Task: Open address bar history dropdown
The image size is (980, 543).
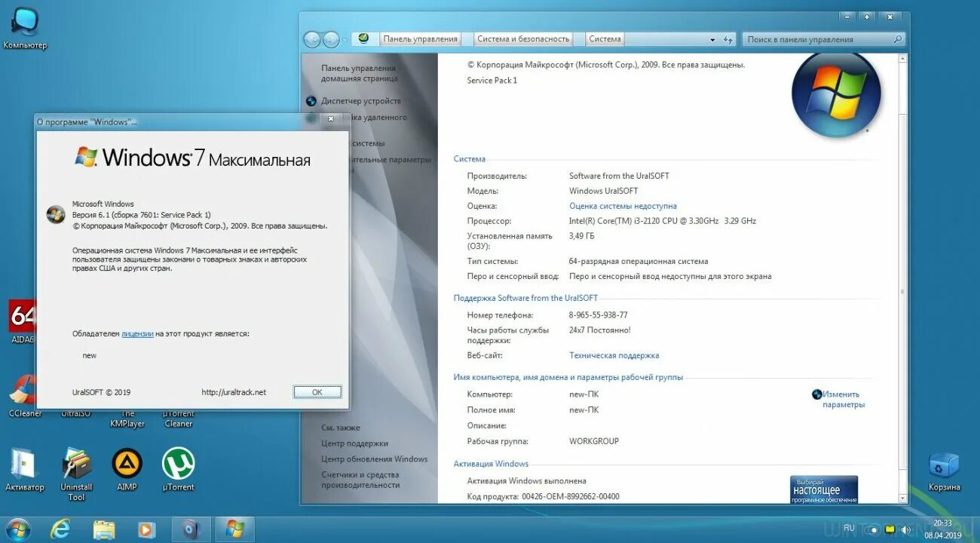Action: [712, 40]
